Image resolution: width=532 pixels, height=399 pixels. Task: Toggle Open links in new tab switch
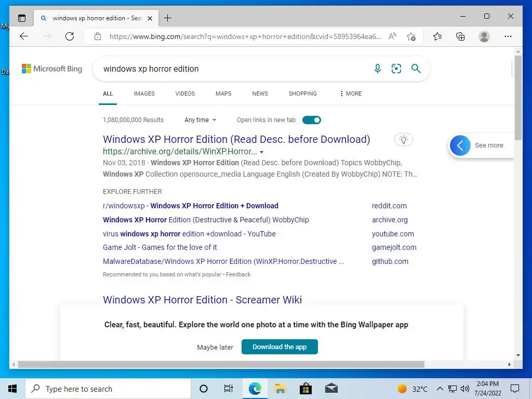(312, 120)
